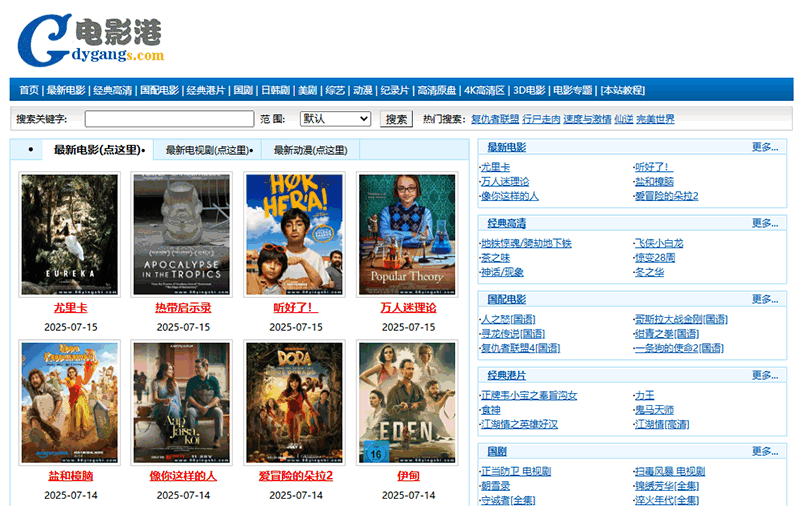Open the Oppam Kappalandi poster above 盐和椟脑

pyautogui.click(x=69, y=402)
